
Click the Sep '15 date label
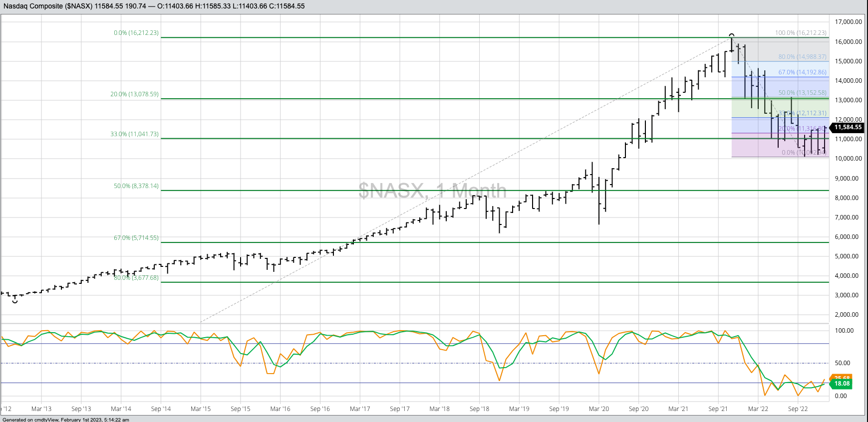click(241, 409)
